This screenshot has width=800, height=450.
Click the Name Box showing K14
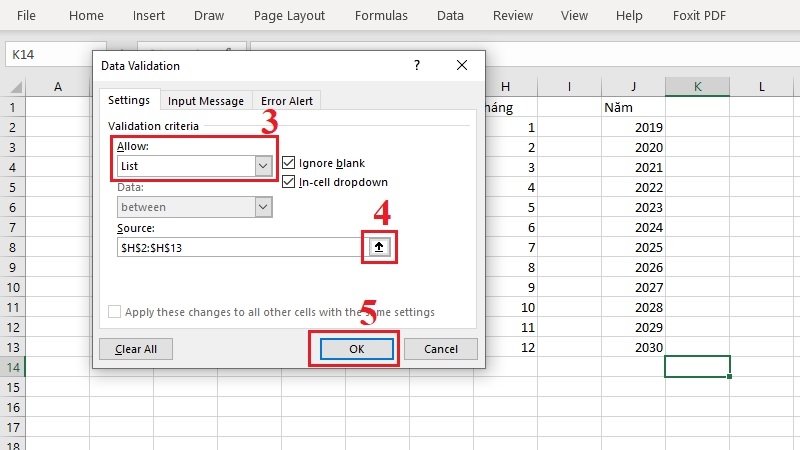tap(56, 55)
